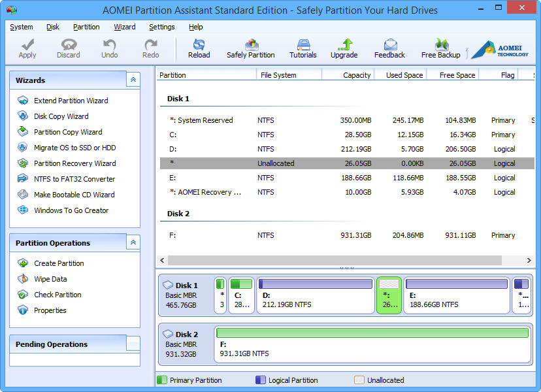Launch the Extend Partition Wizard
This screenshot has width=541, height=392.
[71, 101]
